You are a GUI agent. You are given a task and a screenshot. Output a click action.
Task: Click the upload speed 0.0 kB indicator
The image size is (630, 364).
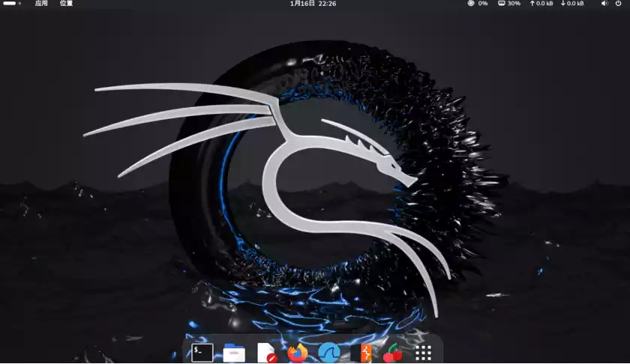click(x=541, y=3)
